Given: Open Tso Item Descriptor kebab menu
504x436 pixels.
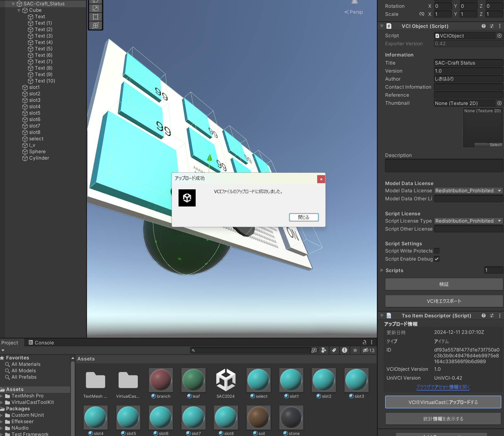Looking at the screenshot, I should point(500,315).
